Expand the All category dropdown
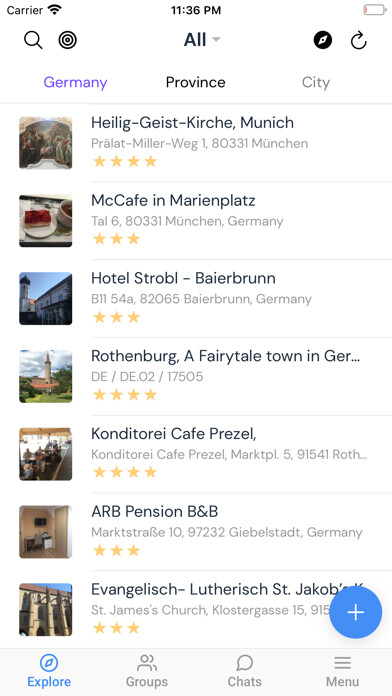Image resolution: width=392 pixels, height=696 pixels. [x=202, y=40]
